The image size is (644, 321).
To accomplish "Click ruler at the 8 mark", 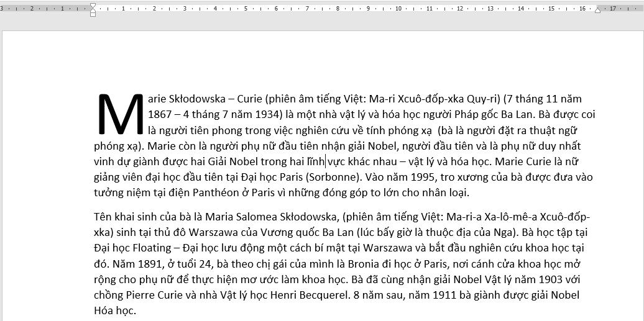I will (x=337, y=8).
